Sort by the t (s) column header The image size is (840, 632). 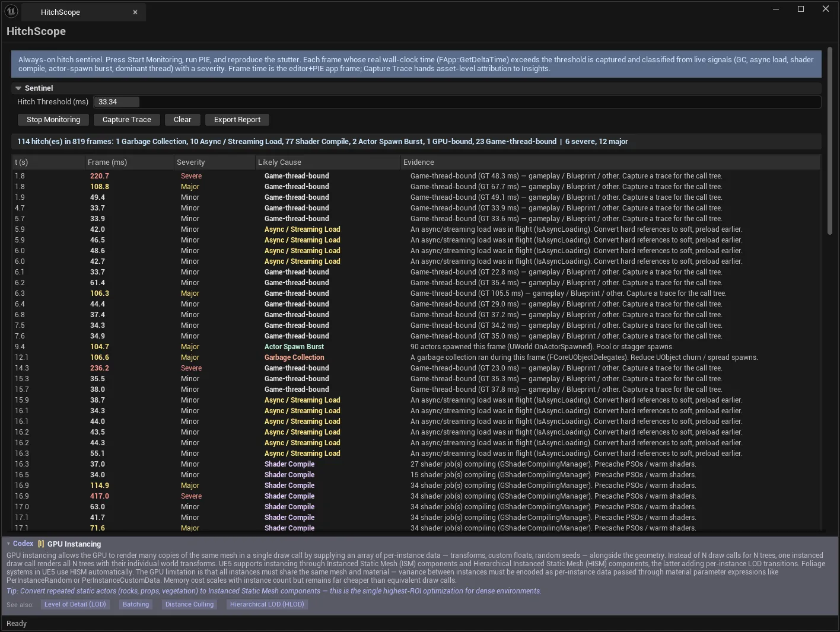(49, 162)
